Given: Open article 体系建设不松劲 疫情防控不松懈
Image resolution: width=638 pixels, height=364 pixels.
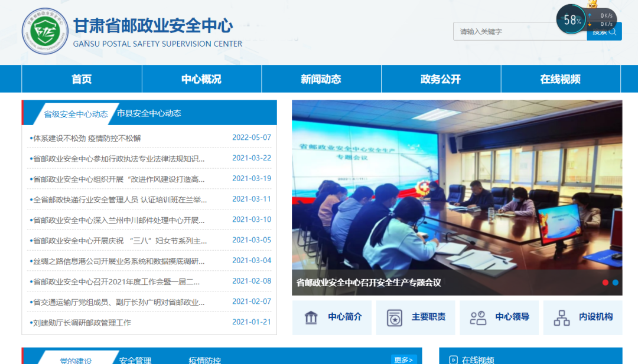Looking at the screenshot, I should tap(87, 138).
